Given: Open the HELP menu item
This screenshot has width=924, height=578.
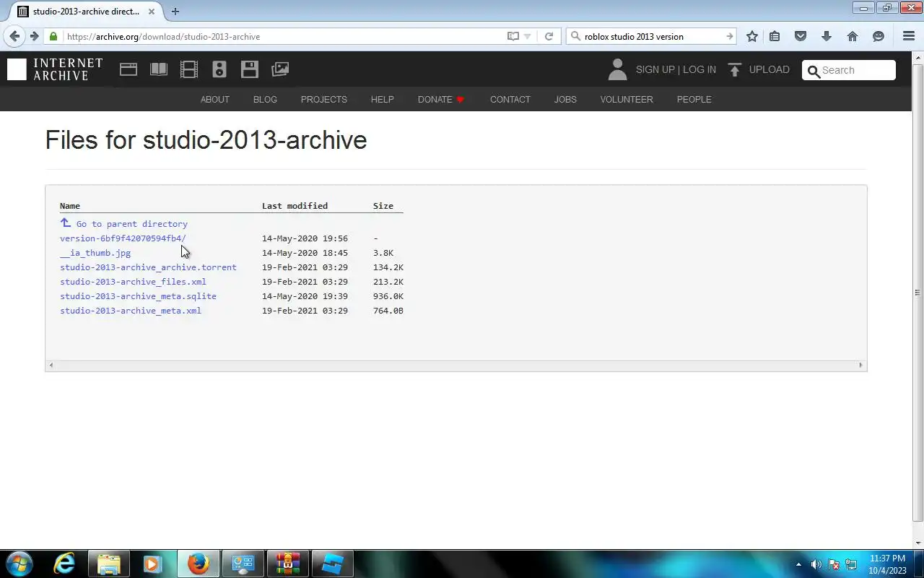Looking at the screenshot, I should point(383,100).
